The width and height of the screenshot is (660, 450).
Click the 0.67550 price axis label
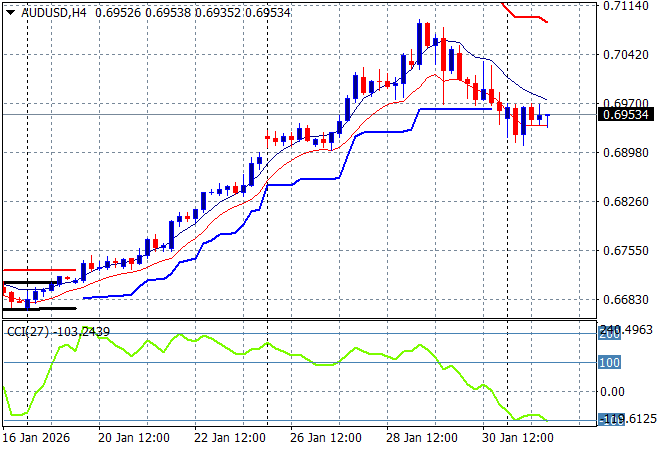coord(625,250)
